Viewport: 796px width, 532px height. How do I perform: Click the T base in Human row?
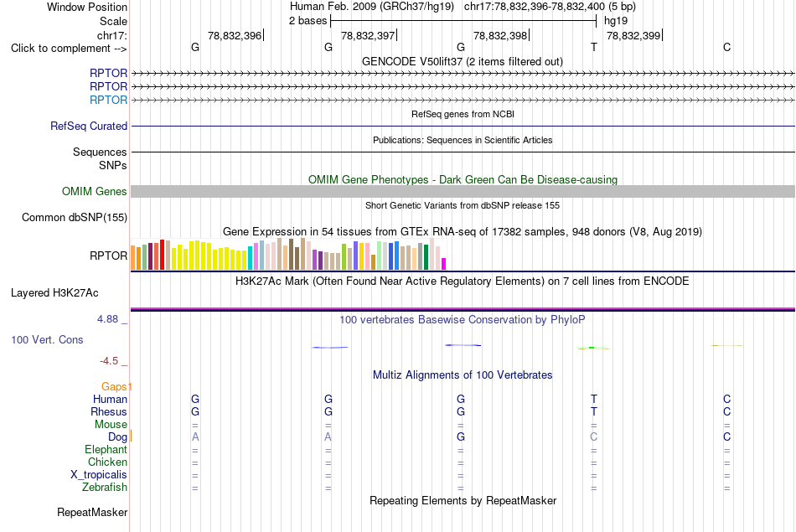click(594, 400)
